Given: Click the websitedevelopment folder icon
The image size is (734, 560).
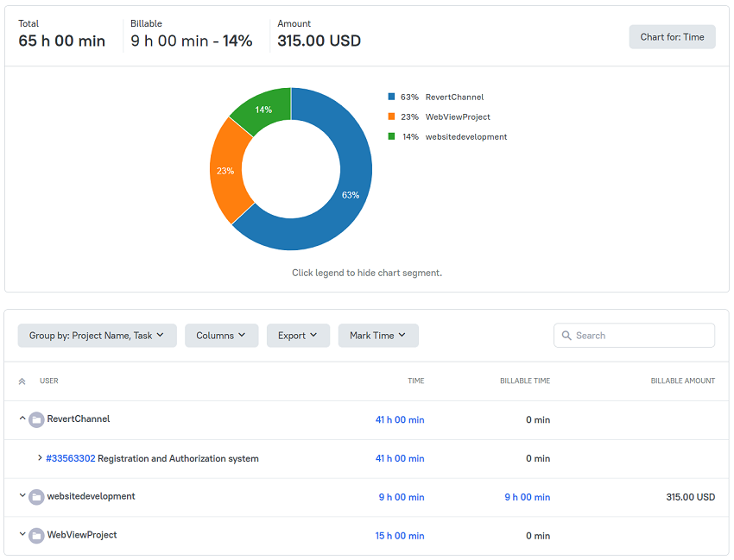Looking at the screenshot, I should click(36, 497).
